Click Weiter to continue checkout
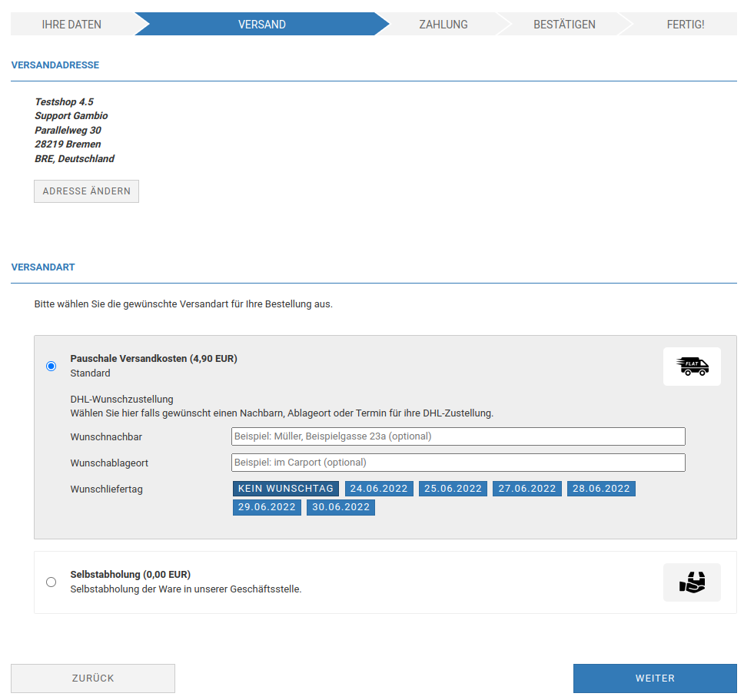The width and height of the screenshot is (754, 700). (655, 678)
